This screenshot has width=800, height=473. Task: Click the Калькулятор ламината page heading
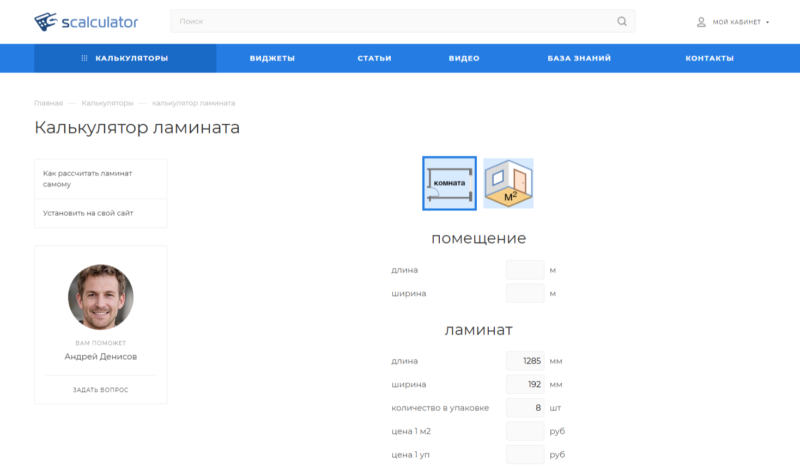tap(137, 128)
